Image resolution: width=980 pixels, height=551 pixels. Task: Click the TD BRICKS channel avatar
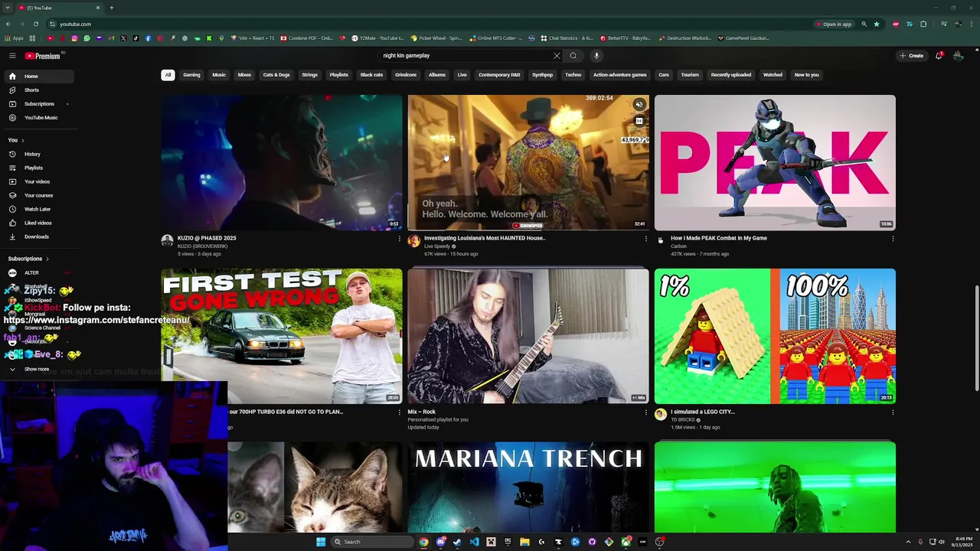tap(661, 415)
